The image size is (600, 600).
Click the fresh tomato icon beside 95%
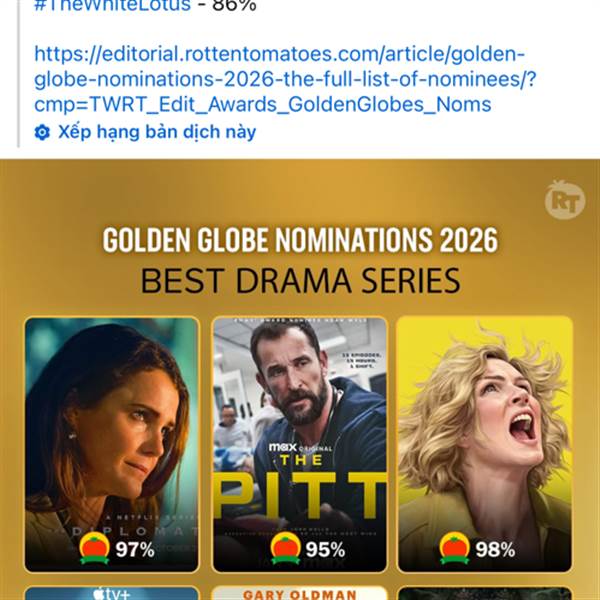(x=285, y=548)
